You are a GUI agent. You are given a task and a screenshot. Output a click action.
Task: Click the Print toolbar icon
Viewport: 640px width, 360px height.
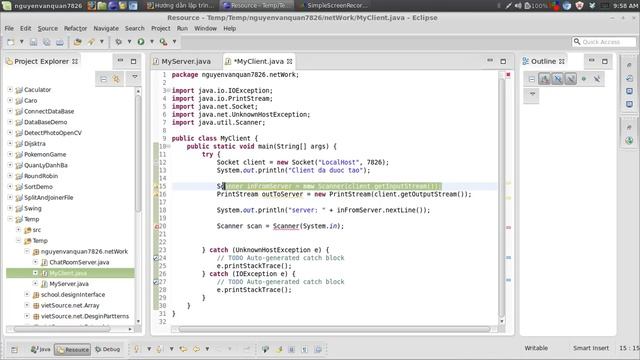pos(60,42)
